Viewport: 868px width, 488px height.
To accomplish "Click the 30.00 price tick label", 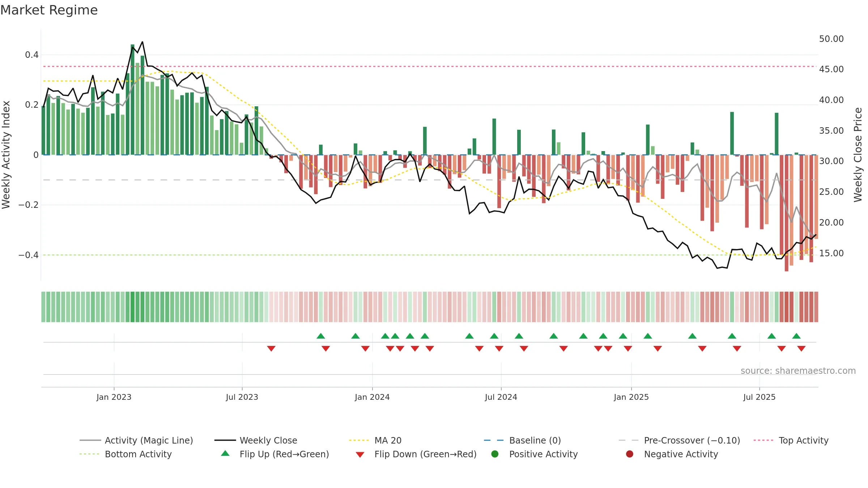I will 831,161.
